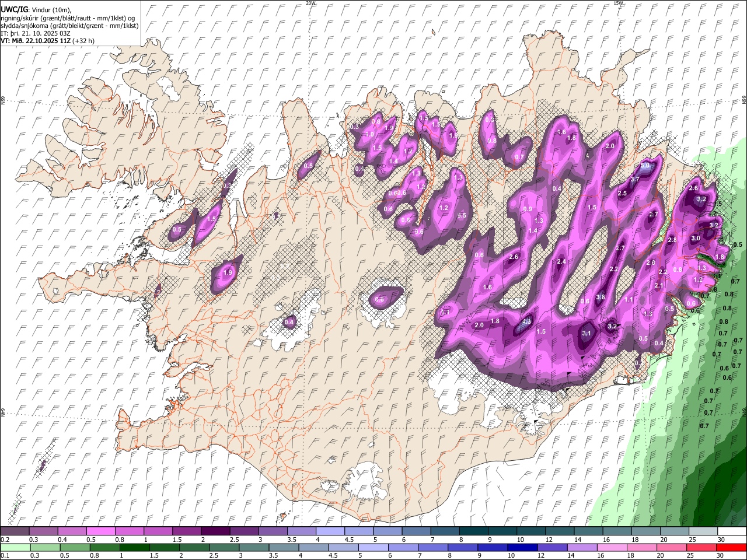Click the '3.1' precipitation value on the map
The image size is (747, 560).
click(587, 334)
